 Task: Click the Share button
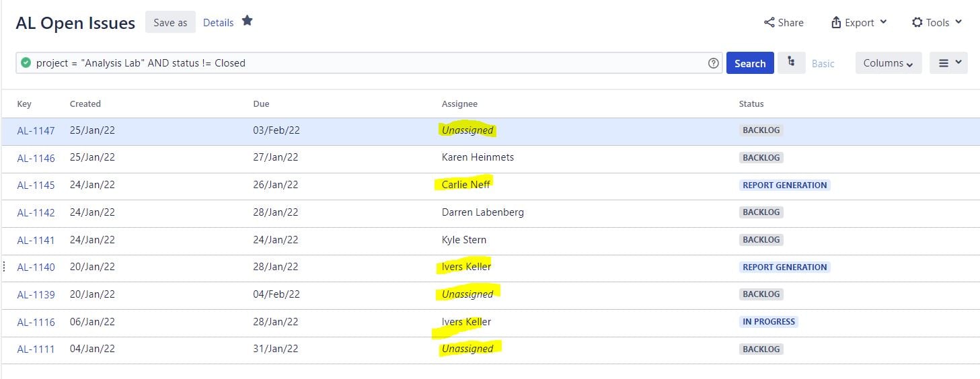pyautogui.click(x=784, y=22)
